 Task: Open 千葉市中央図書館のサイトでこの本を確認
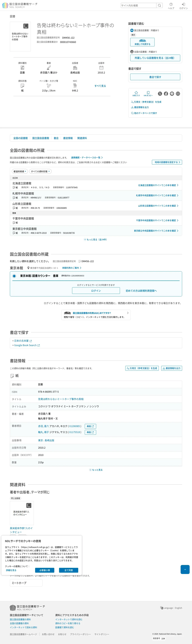coord(157,221)
